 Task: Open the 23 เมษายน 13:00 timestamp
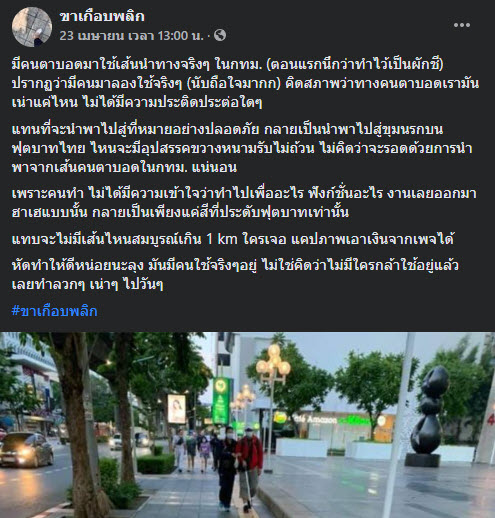(132, 35)
